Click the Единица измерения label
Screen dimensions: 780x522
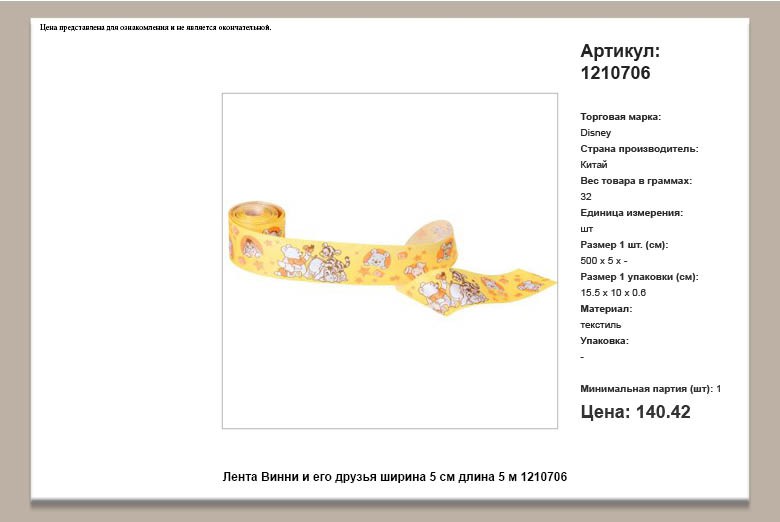point(631,213)
